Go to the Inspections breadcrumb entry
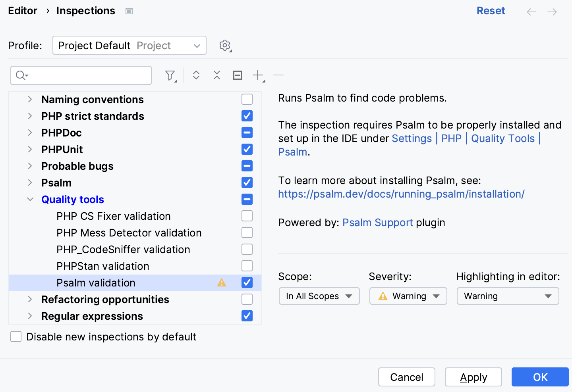 click(x=85, y=11)
